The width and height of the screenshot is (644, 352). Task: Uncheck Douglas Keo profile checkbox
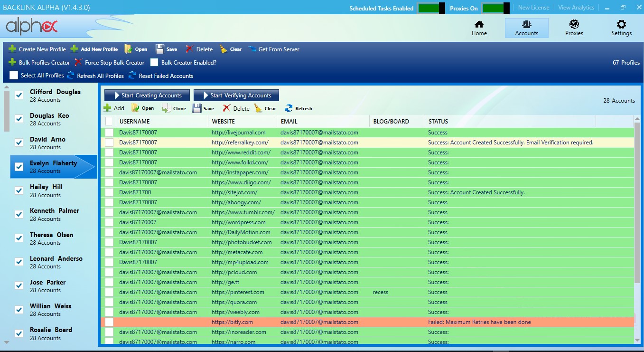[x=19, y=119]
